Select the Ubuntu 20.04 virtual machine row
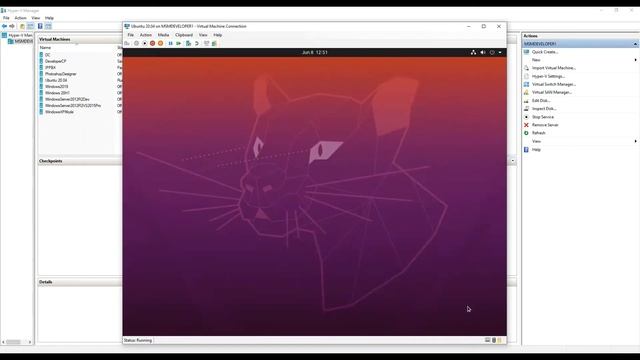The height and width of the screenshot is (360, 640). point(80,80)
